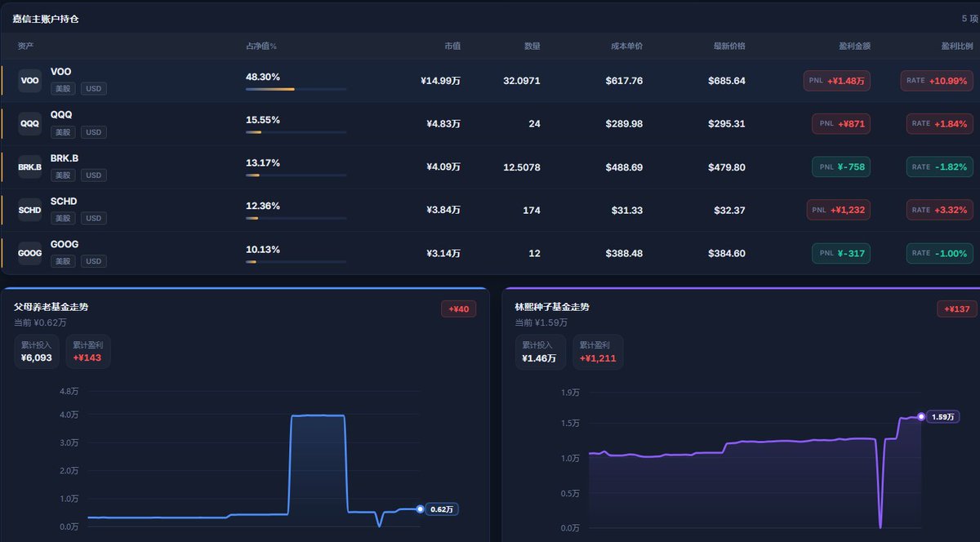
Task: Click the +¥137 badge on 林熙种子基金 chart
Action: (956, 309)
